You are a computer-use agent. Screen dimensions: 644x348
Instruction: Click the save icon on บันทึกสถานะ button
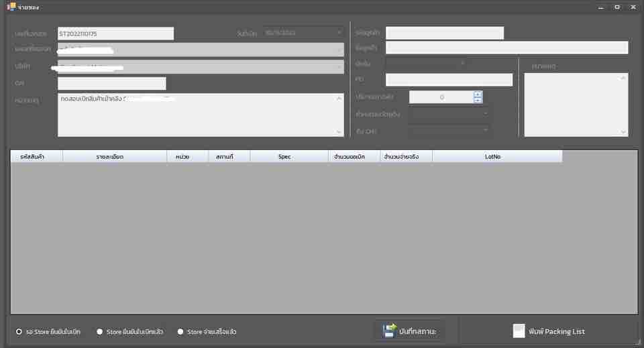pyautogui.click(x=389, y=331)
